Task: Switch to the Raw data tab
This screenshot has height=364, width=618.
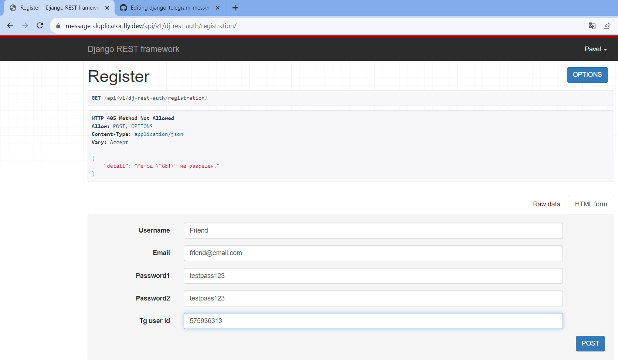Action: [546, 204]
